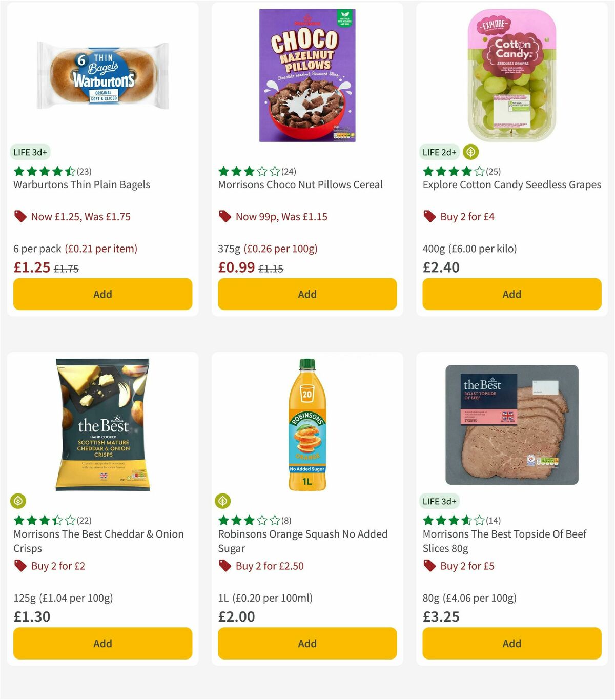
Task: Click the red tag icon showing Buy 2 for £5
Action: click(429, 566)
